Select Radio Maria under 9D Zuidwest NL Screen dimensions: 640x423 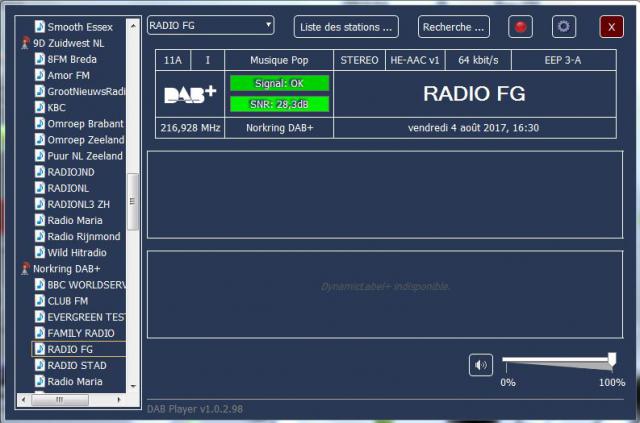pyautogui.click(x=75, y=220)
